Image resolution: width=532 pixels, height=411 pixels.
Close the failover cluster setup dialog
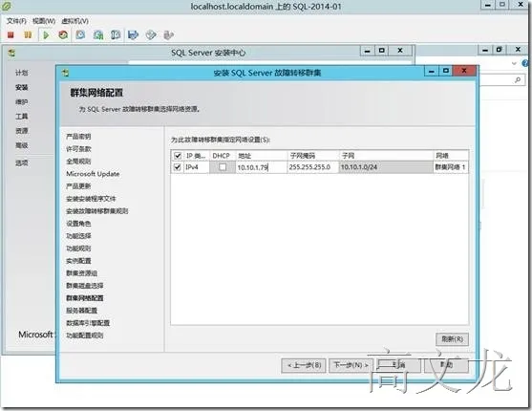[x=464, y=71]
